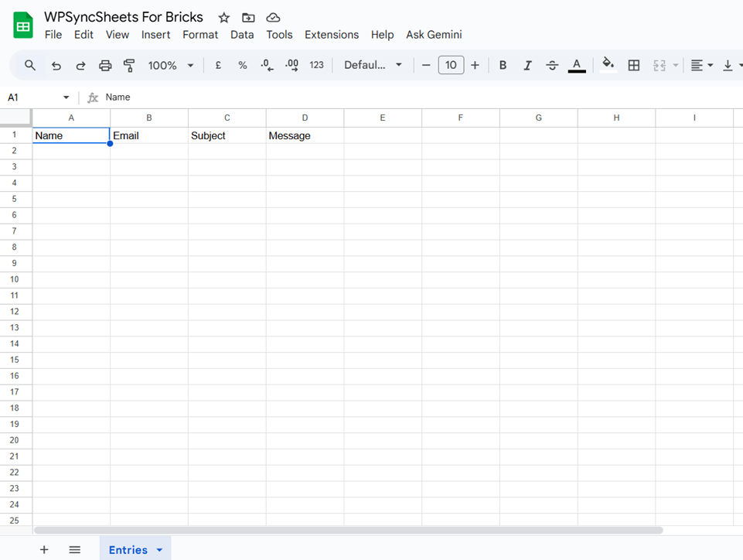Open the horizontal align dropdown

(x=701, y=65)
